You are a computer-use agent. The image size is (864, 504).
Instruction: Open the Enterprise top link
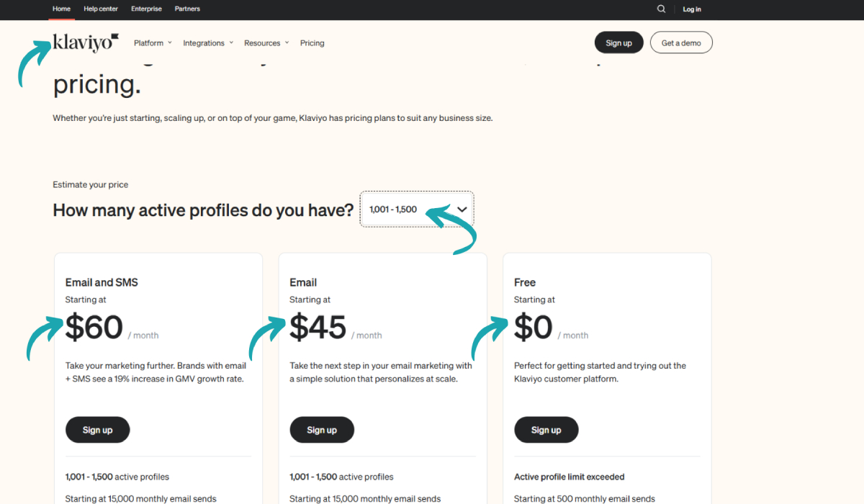coord(146,9)
